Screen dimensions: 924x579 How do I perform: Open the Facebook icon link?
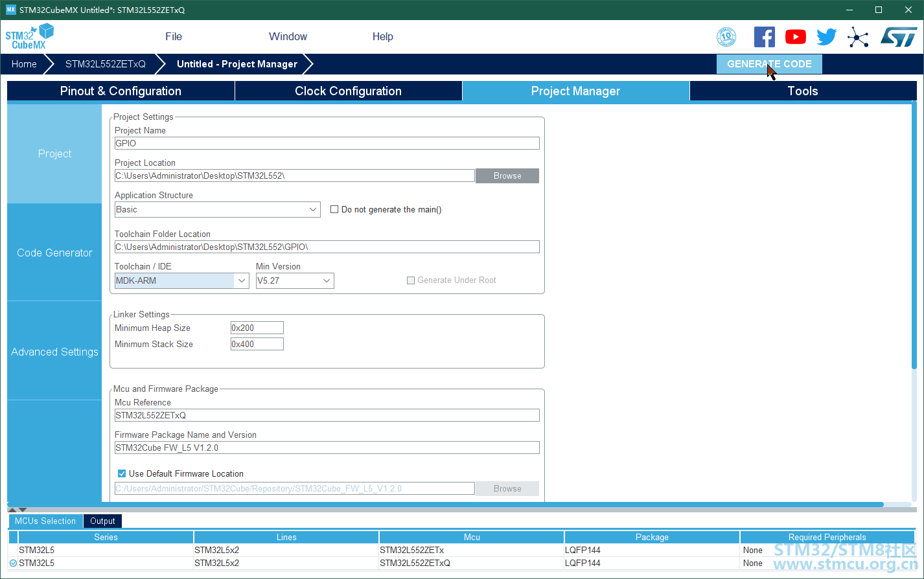tap(765, 37)
